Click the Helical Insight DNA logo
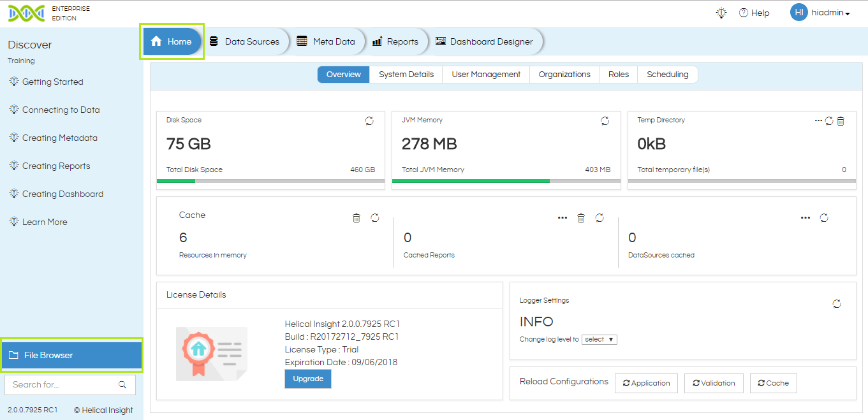The height and width of the screenshot is (420, 868). coord(26,13)
